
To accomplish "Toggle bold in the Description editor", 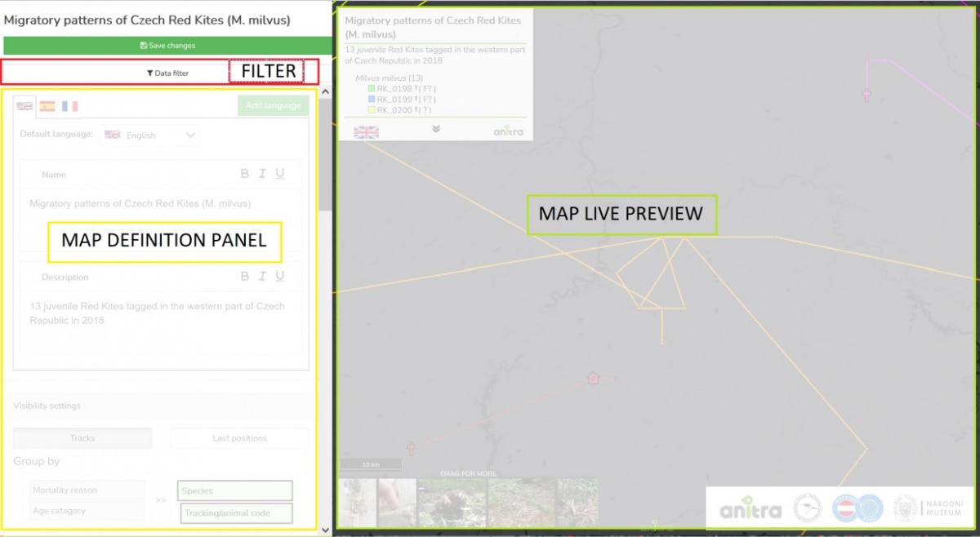I will click(244, 277).
